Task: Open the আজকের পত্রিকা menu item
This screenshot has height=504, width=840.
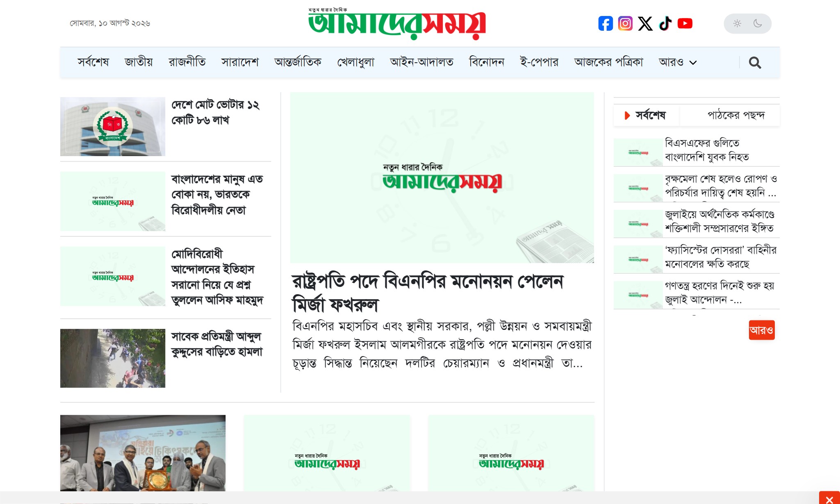Action: click(x=608, y=62)
